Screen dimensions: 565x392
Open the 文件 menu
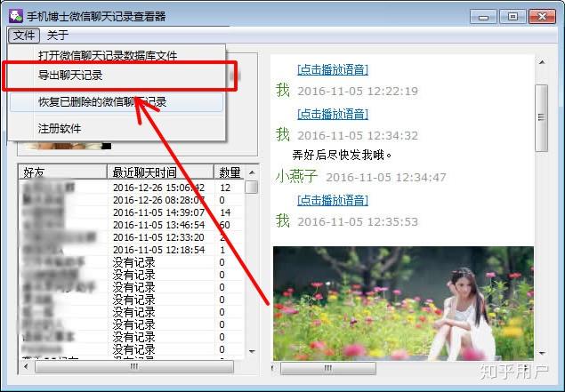[24, 36]
